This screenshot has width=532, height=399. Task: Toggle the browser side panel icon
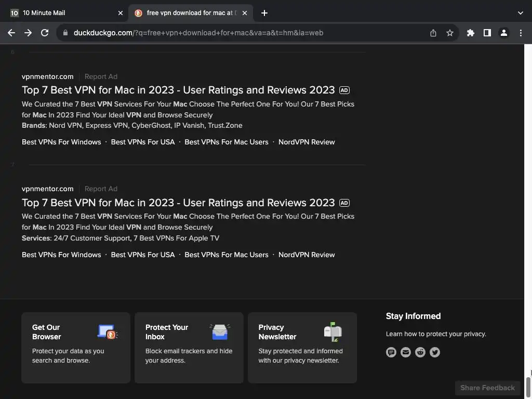click(487, 33)
